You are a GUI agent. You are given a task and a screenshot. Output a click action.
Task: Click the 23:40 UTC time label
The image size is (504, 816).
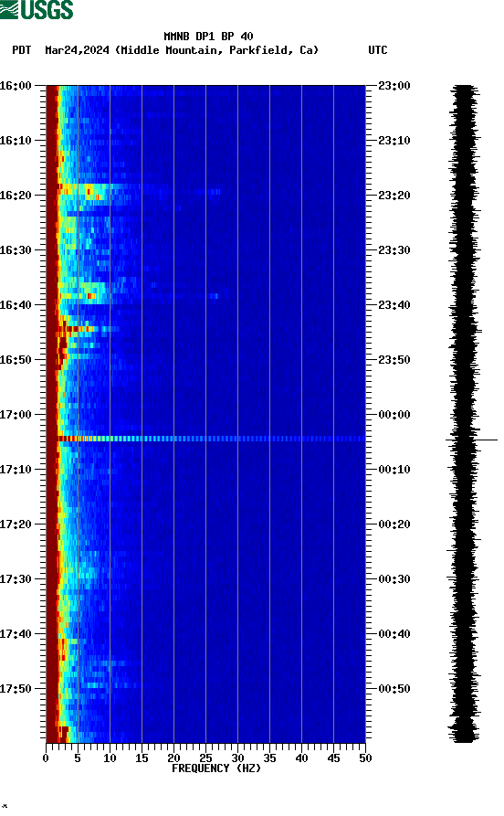394,305
